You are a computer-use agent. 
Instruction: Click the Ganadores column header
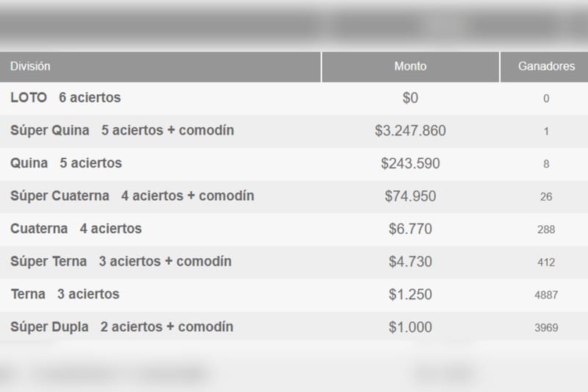546,66
